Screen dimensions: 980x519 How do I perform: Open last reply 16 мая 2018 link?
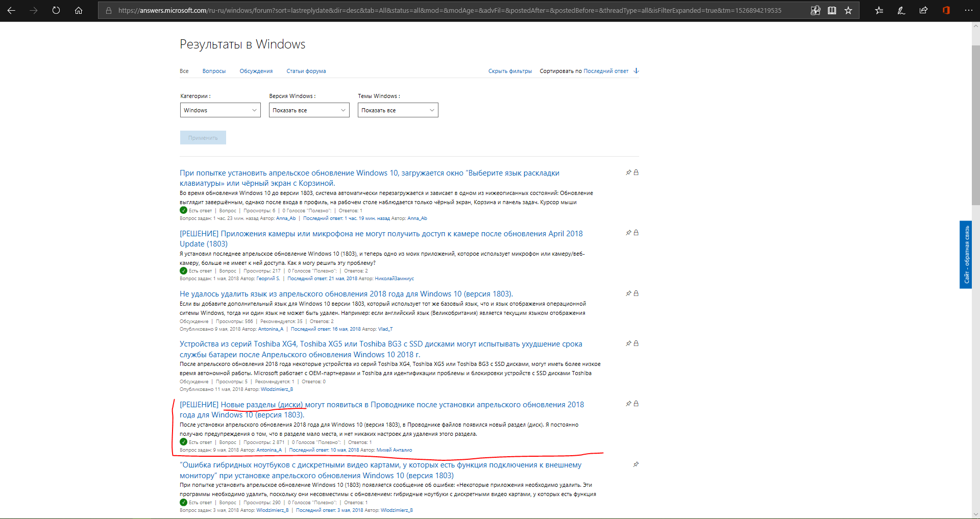coord(326,329)
